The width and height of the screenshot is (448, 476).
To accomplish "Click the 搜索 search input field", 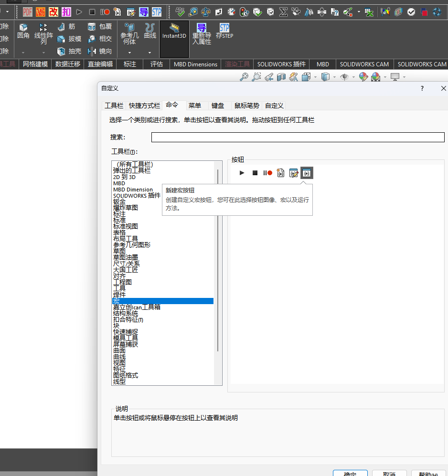I will (298, 138).
